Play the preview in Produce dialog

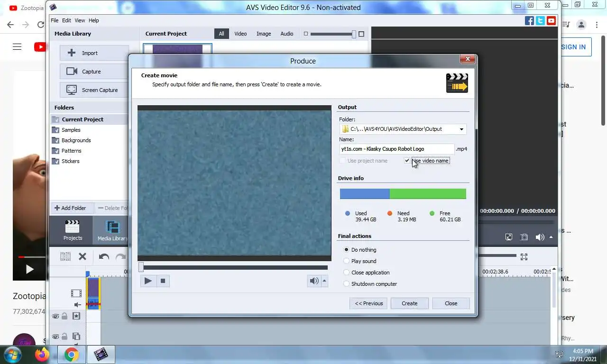[x=148, y=281]
